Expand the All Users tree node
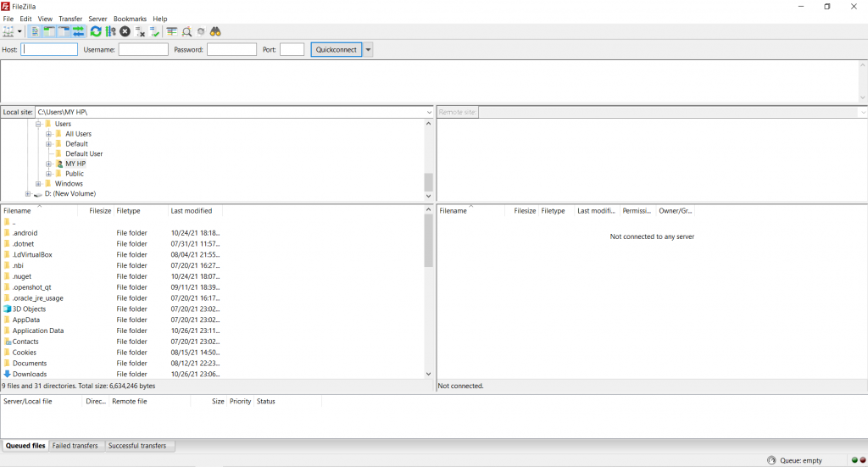The width and height of the screenshot is (868, 467). [x=48, y=134]
